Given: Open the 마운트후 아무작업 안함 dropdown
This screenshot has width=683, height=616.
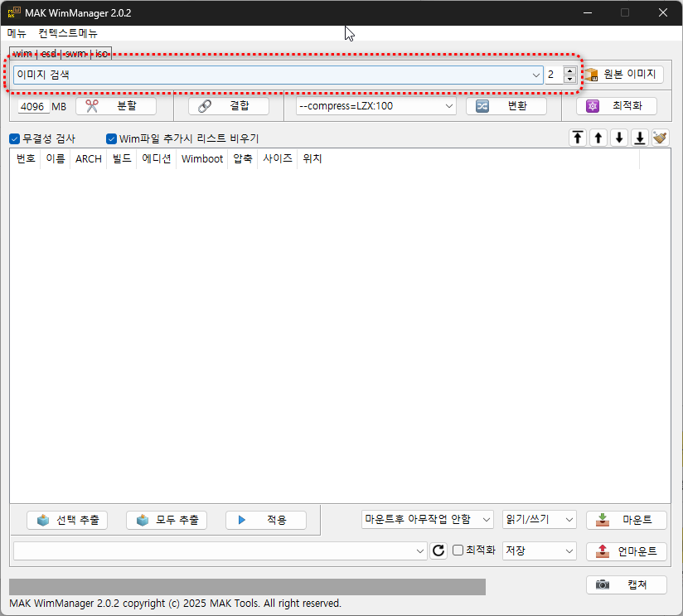Looking at the screenshot, I should pyautogui.click(x=487, y=520).
